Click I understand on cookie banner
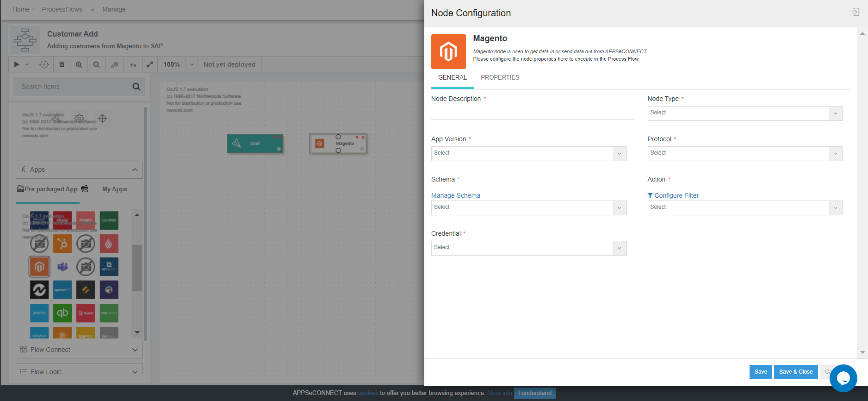Image resolution: width=868 pixels, height=401 pixels. pos(535,393)
